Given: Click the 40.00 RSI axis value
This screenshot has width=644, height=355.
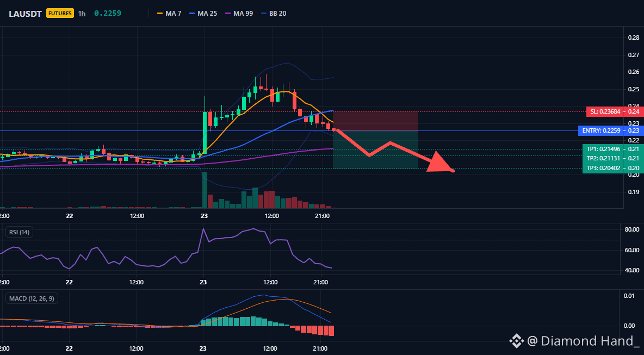Looking at the screenshot, I should (631, 270).
